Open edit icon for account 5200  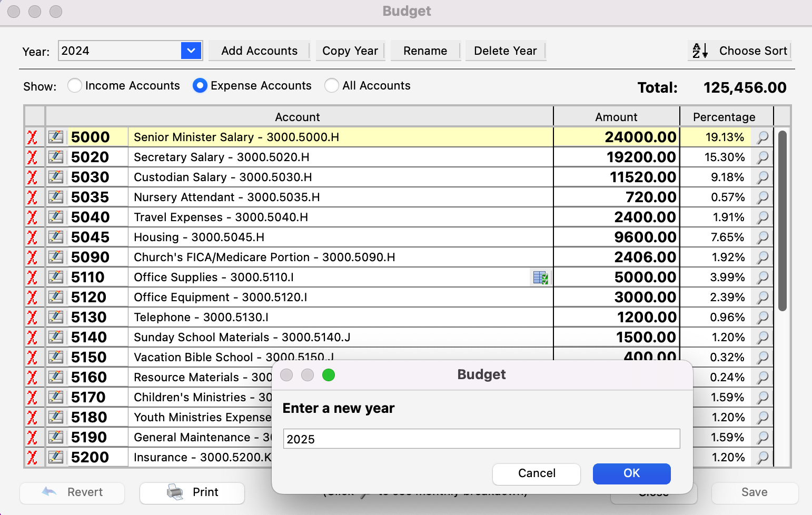pos(56,458)
